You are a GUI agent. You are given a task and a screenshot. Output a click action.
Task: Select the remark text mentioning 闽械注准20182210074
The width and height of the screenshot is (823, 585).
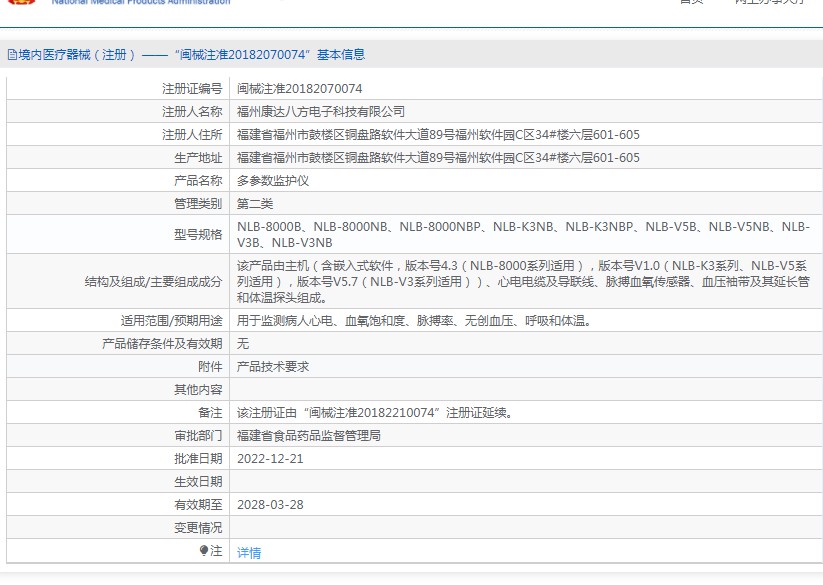click(x=376, y=413)
